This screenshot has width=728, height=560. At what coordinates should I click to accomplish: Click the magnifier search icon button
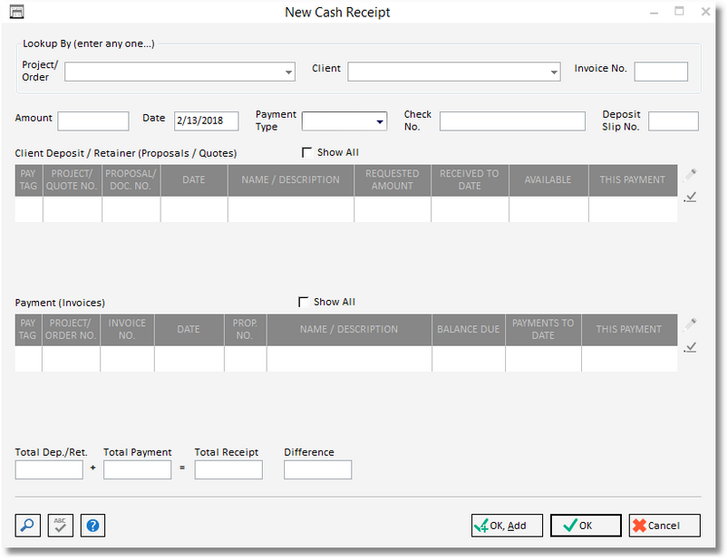(27, 526)
